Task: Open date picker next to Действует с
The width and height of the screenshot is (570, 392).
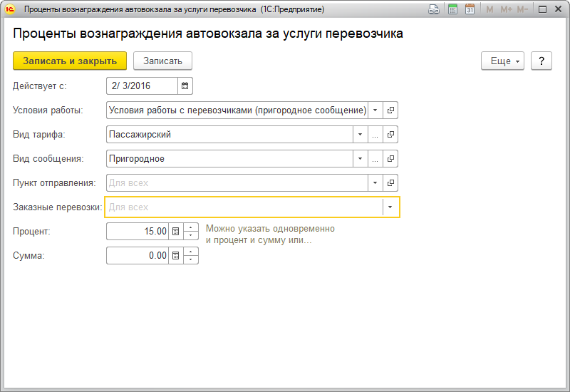Action: pos(185,86)
